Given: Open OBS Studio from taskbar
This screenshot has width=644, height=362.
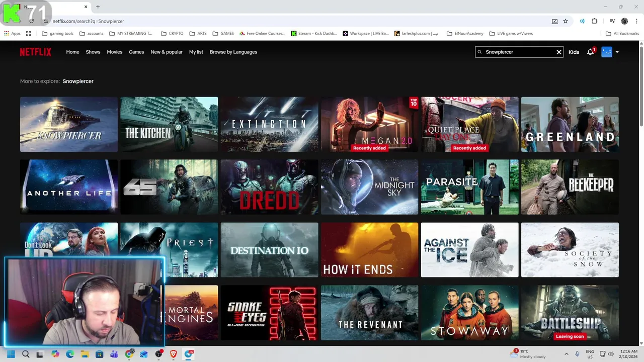Looking at the screenshot, I should (159, 354).
